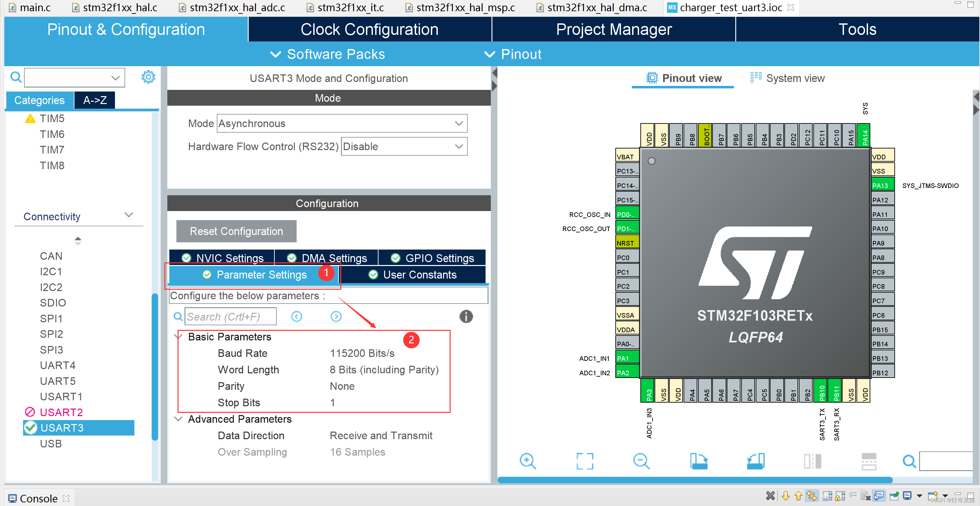Show the parameter info icon

point(466,316)
